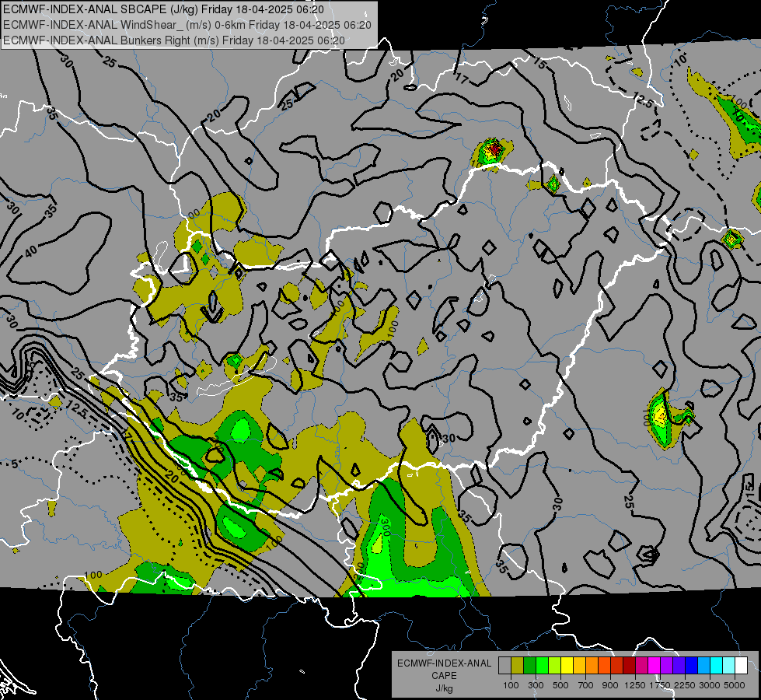The width and height of the screenshot is (761, 700).
Task: Click the 100 value under the legend
Action: [511, 685]
